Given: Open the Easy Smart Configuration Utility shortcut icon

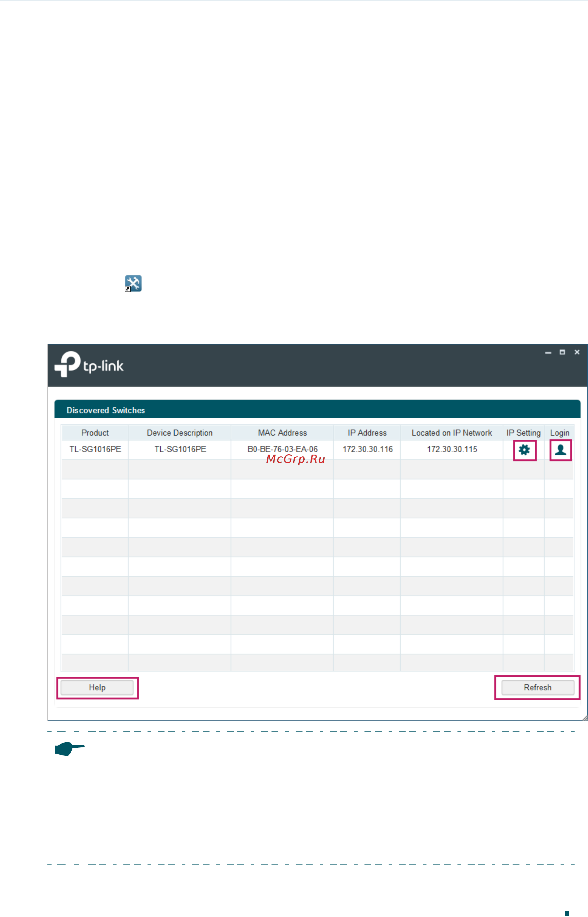Looking at the screenshot, I should (x=133, y=284).
